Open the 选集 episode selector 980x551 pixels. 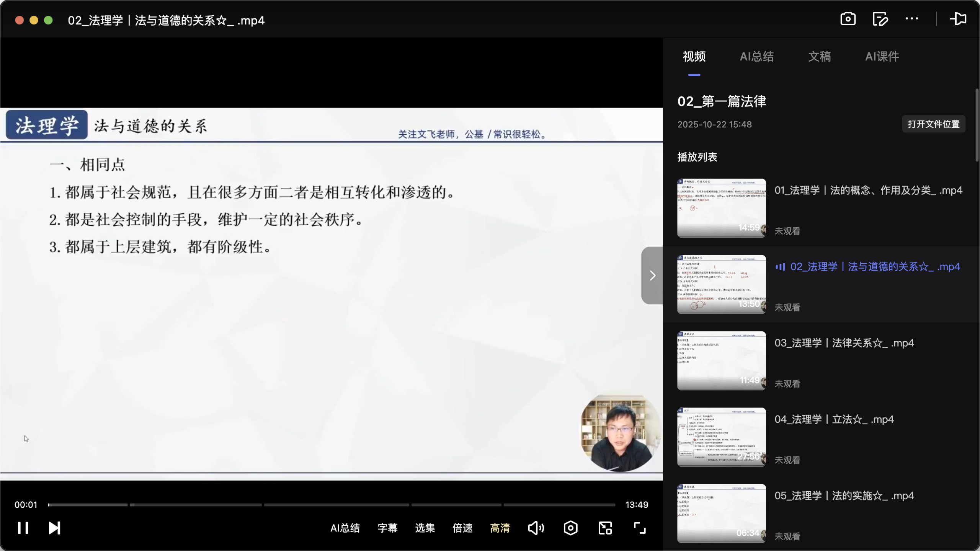pos(425,528)
